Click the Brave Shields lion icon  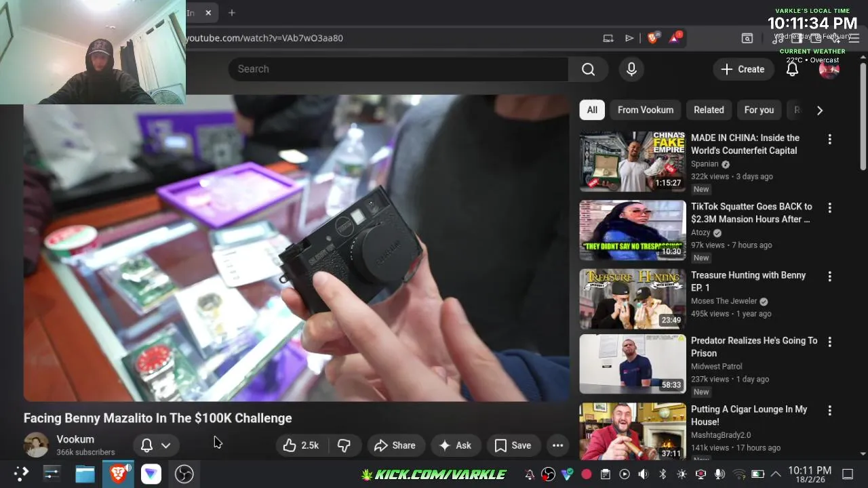tap(653, 38)
